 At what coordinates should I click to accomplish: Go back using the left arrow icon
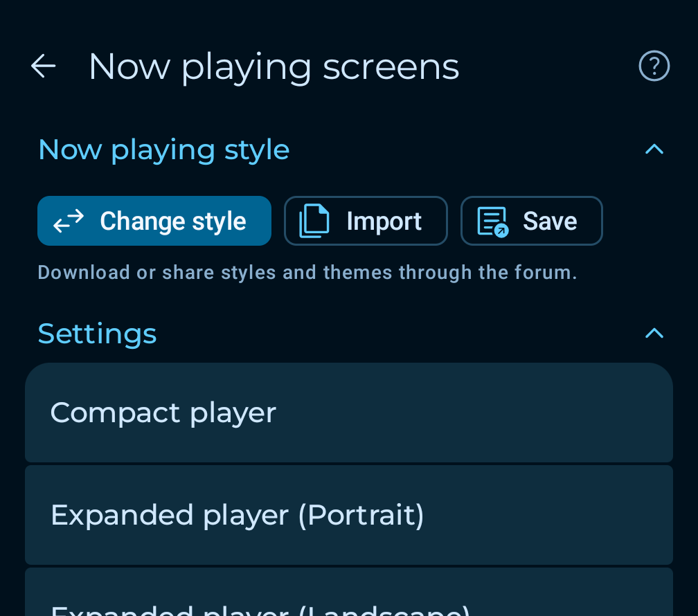[43, 66]
